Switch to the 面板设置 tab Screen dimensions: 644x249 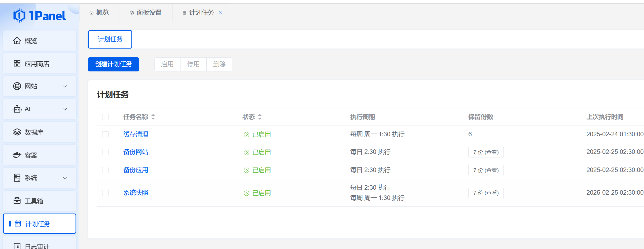146,13
